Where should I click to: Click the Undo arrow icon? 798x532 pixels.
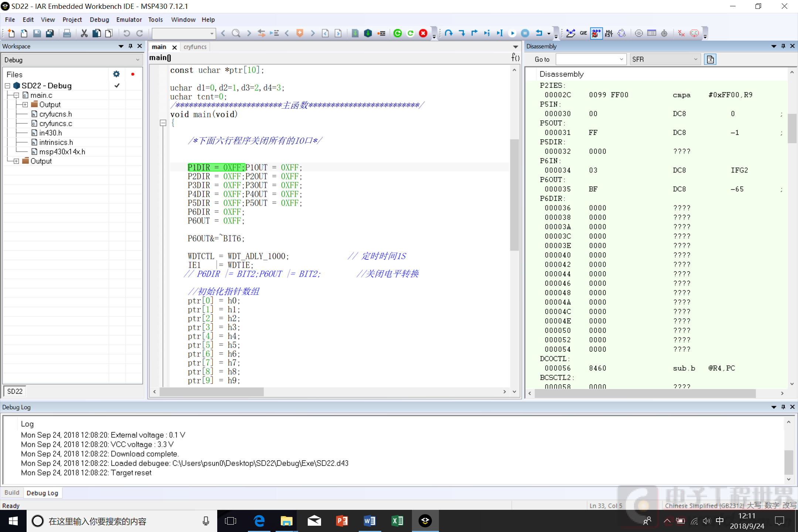pos(126,33)
